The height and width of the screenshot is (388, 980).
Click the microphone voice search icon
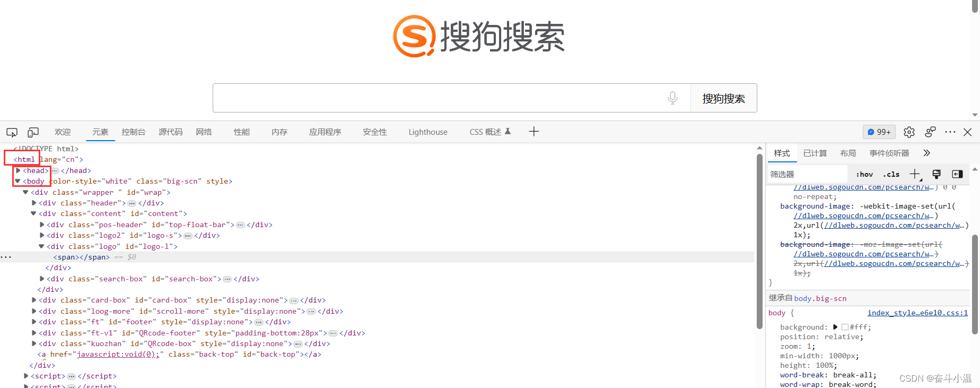pos(672,98)
